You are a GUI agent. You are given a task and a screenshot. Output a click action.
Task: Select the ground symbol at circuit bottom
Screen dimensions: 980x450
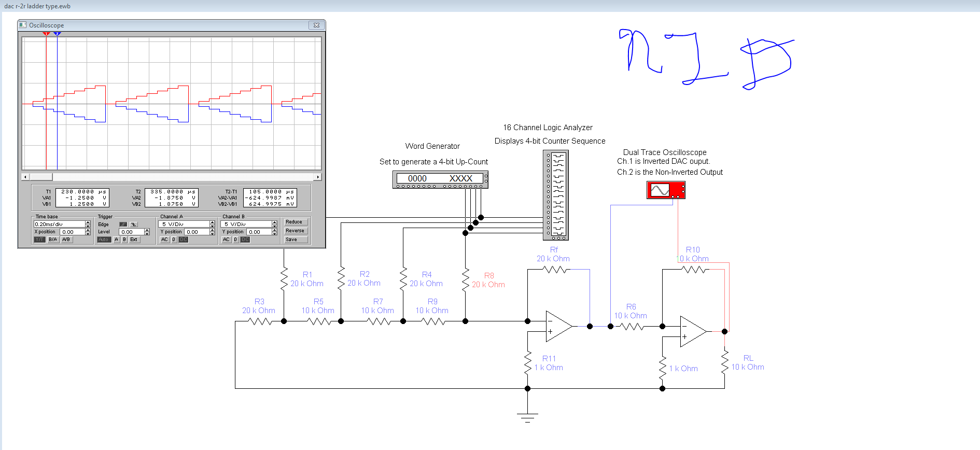(527, 417)
